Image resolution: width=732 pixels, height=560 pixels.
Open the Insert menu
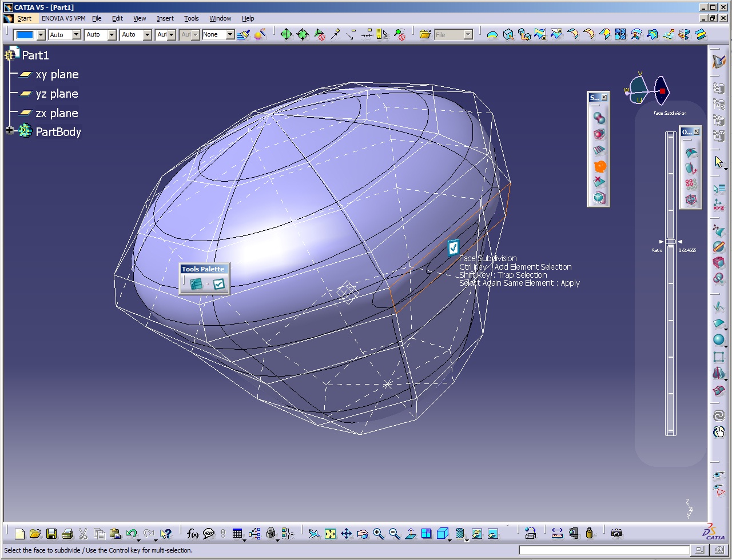point(165,18)
